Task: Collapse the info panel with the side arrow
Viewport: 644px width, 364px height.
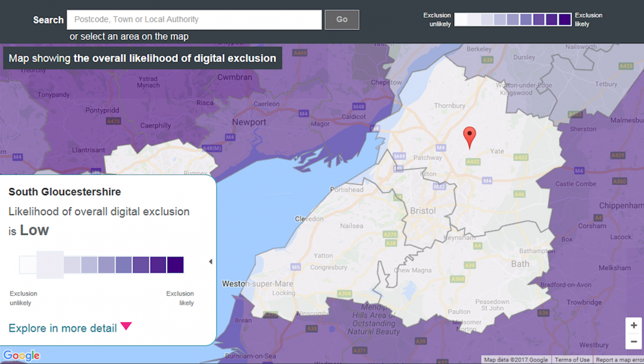Action: (210, 262)
